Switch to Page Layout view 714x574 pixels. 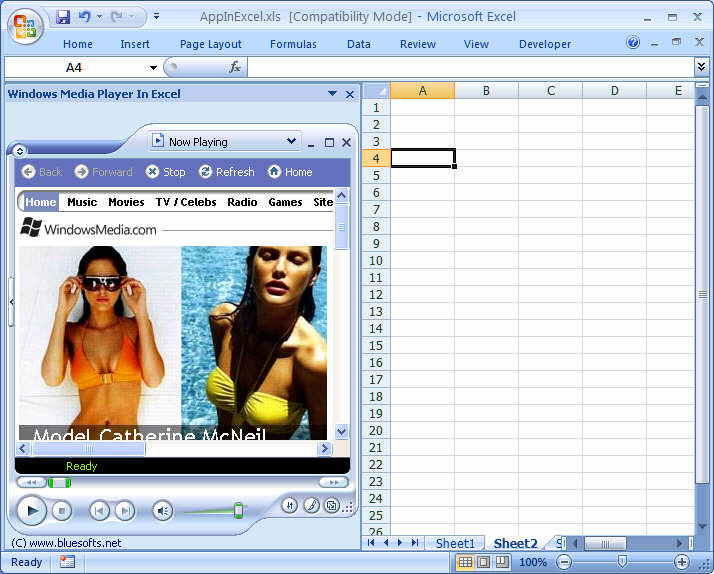point(484,562)
